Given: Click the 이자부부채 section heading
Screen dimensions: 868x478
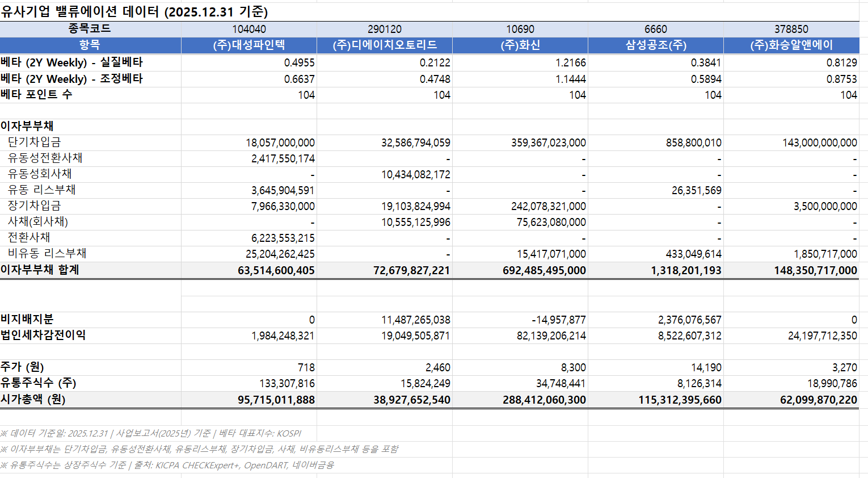Looking at the screenshot, I should pyautogui.click(x=27, y=126).
